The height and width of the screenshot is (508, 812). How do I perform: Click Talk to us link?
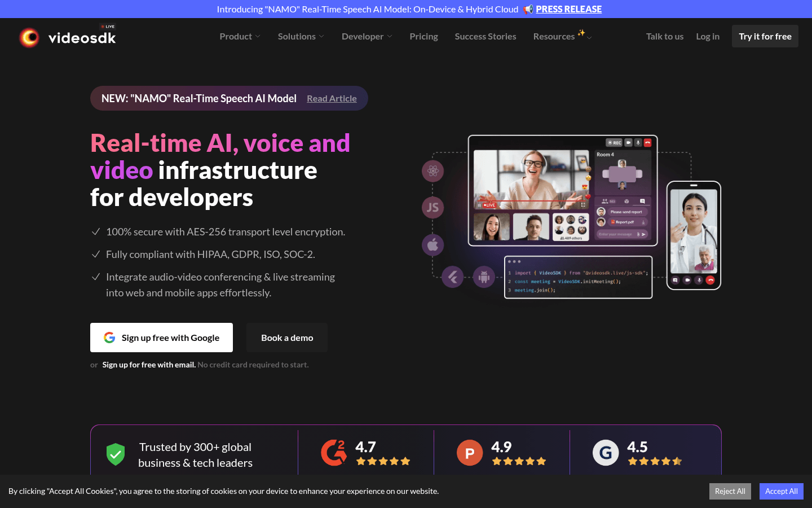[x=665, y=36]
